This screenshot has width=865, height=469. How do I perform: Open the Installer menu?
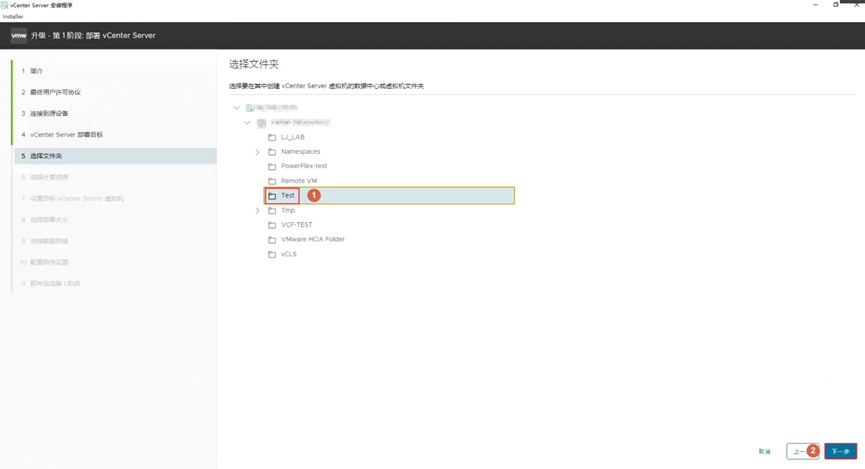[x=13, y=17]
